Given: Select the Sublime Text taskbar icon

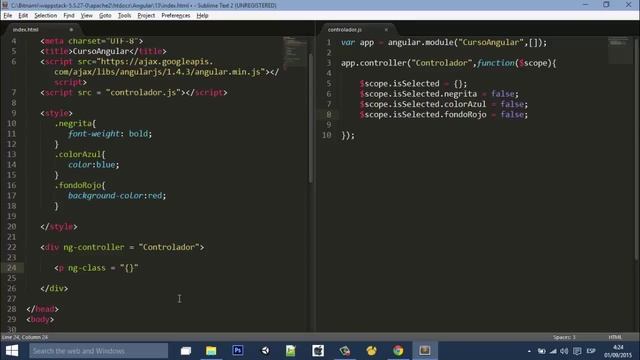Looking at the screenshot, I should pos(424,351).
